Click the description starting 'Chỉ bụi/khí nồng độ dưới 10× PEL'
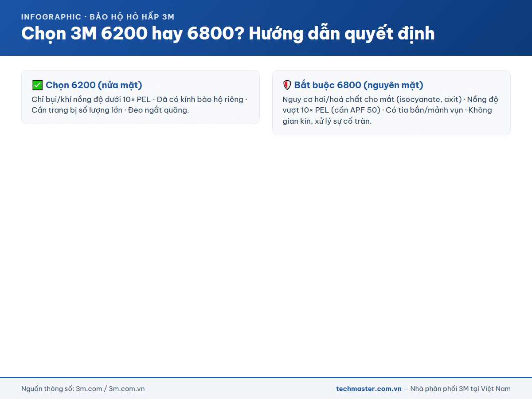The width and height of the screenshot is (532, 399). [140, 105]
